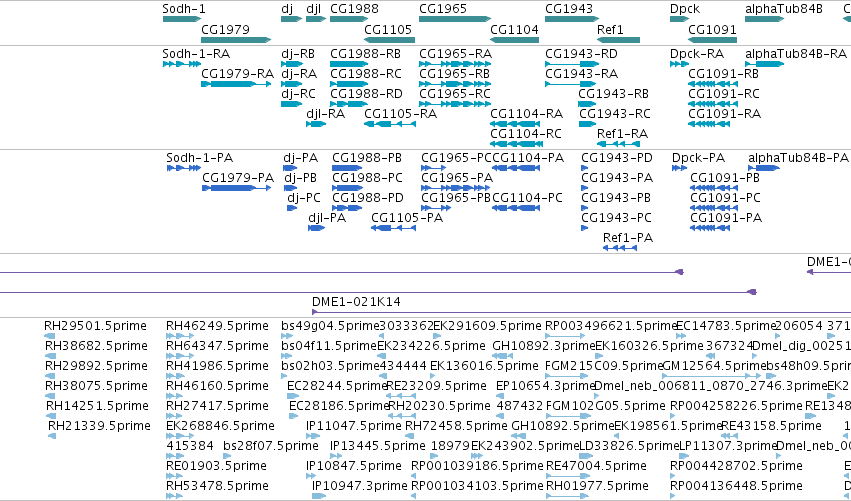Select the Dpck-RA transcript label
Screen dimensions: 851x501
[697, 54]
